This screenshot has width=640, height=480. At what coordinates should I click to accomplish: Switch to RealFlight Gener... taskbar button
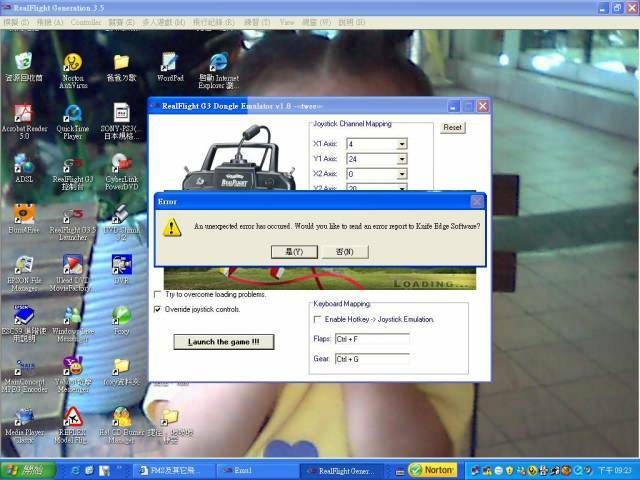click(343, 471)
